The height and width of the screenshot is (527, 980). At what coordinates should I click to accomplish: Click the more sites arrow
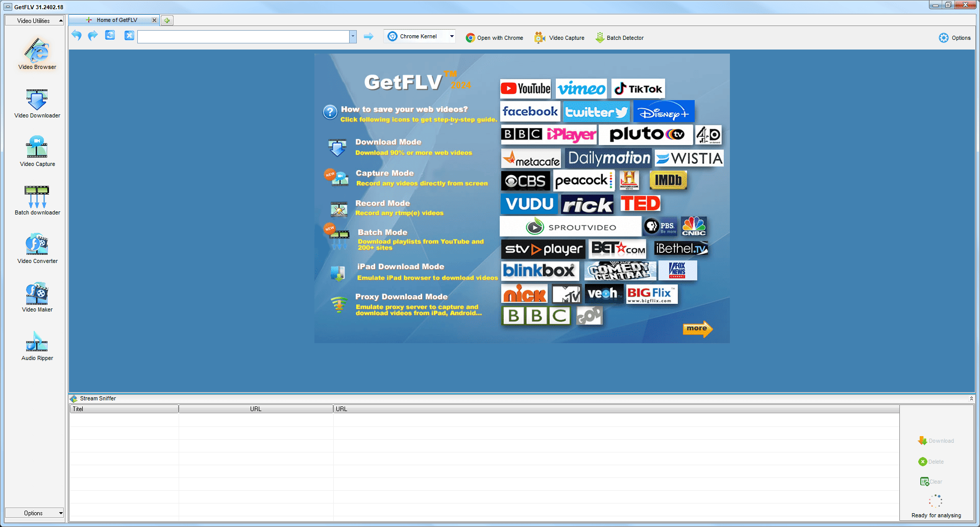pyautogui.click(x=698, y=329)
